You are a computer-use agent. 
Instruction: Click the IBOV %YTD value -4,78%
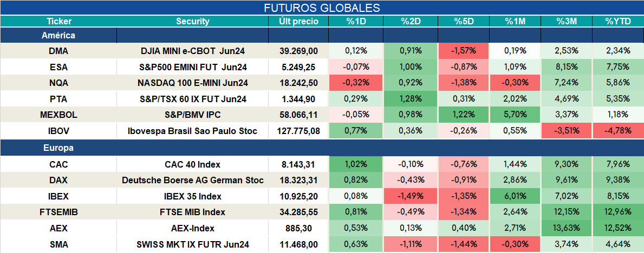(618, 131)
